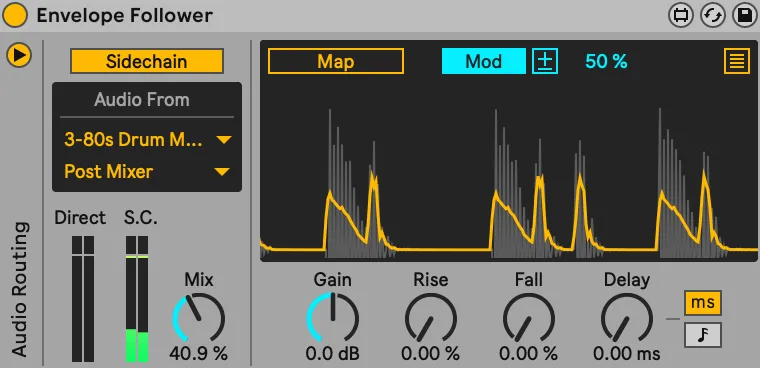Click the Mix knob
The width and height of the screenshot is (760, 368).
click(199, 318)
